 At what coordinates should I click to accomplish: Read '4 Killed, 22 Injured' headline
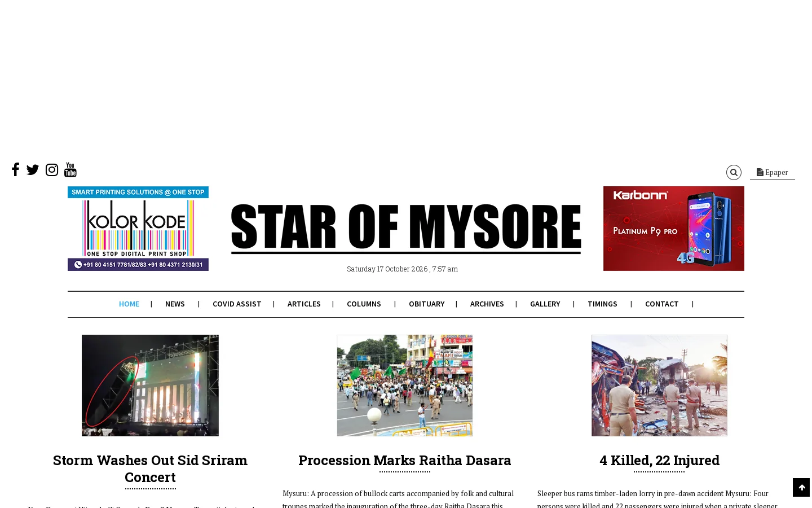659,460
